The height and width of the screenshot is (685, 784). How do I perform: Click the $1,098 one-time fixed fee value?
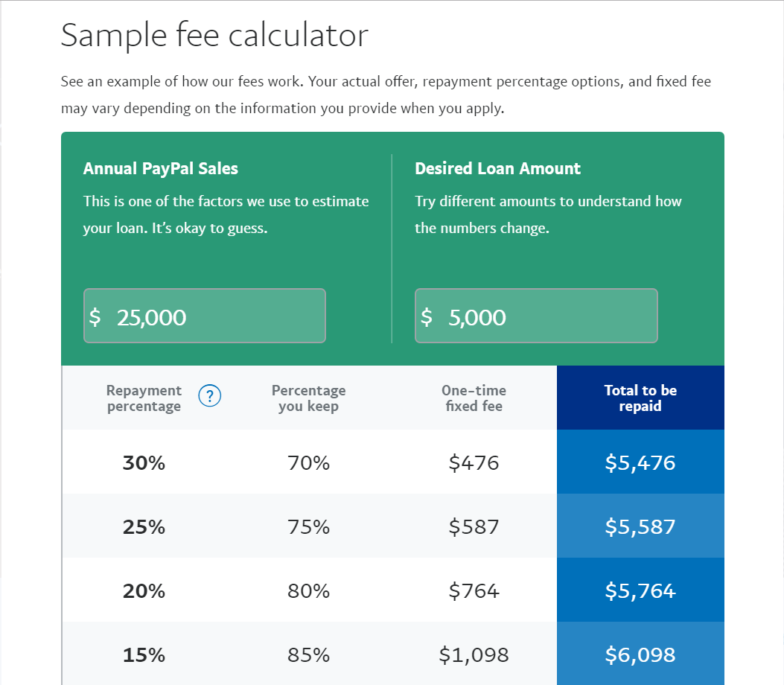tap(474, 655)
